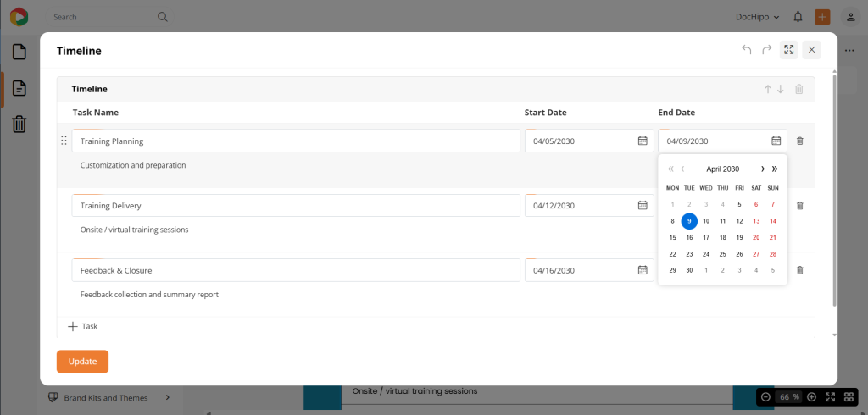This screenshot has height=415, width=868.
Task: Open the user profile avatar
Action: pos(850,17)
